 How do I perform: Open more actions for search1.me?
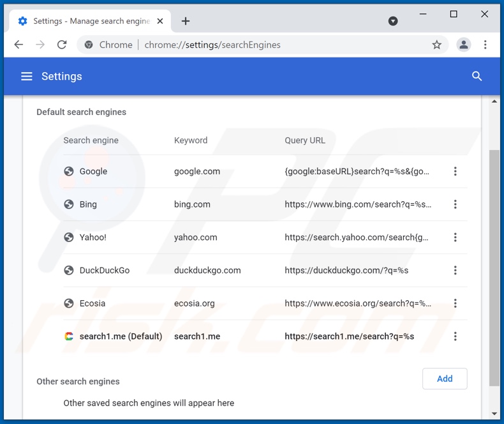pyautogui.click(x=455, y=337)
